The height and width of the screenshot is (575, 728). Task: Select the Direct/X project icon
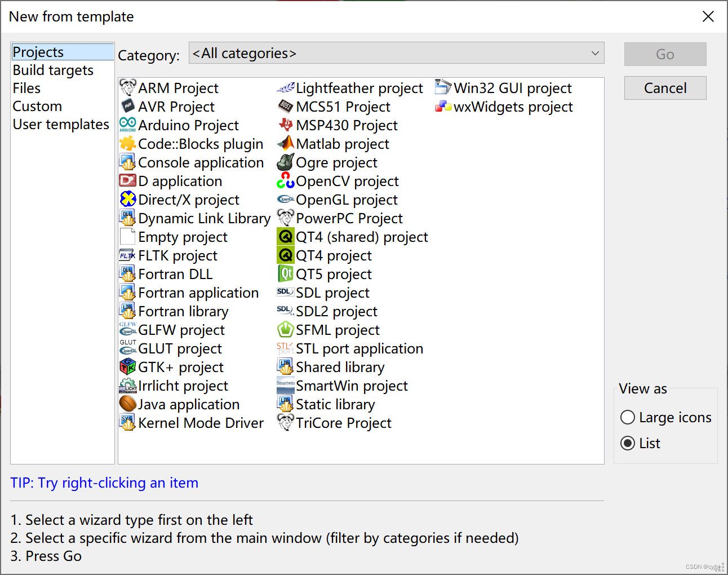pyautogui.click(x=128, y=199)
